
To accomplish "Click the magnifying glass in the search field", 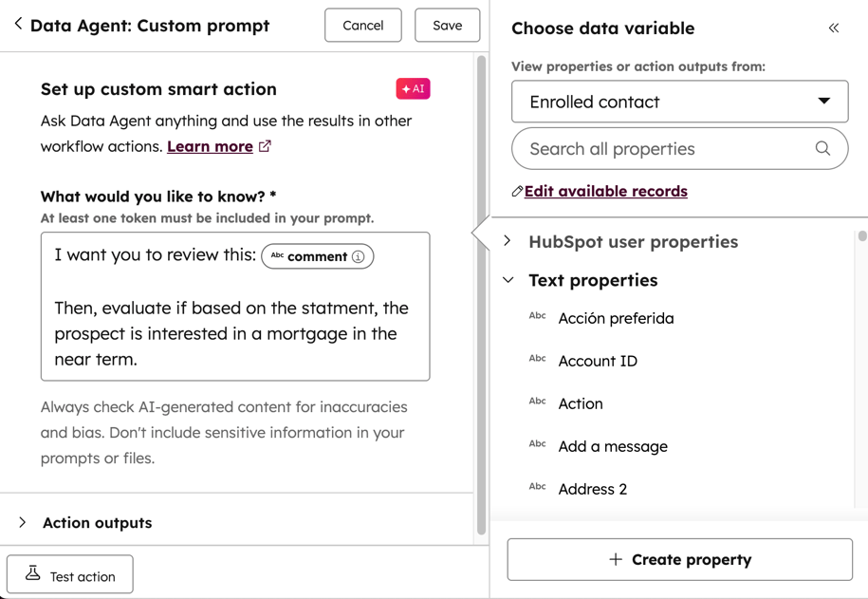I will [x=823, y=150].
